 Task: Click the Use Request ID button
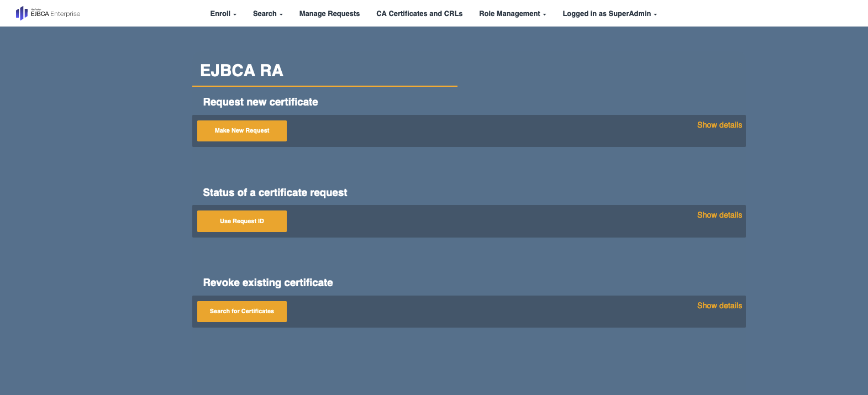click(242, 221)
